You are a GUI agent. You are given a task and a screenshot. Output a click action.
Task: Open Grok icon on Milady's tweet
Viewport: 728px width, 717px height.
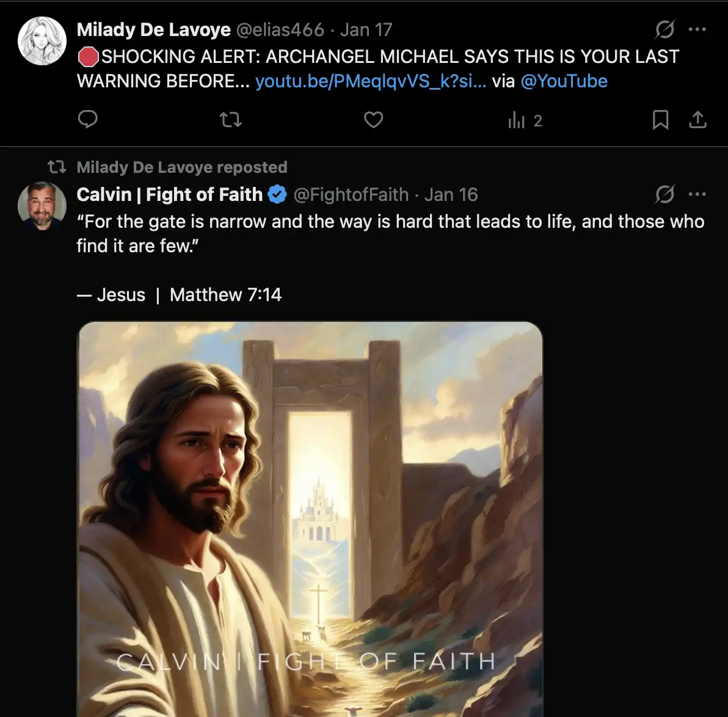(x=664, y=29)
